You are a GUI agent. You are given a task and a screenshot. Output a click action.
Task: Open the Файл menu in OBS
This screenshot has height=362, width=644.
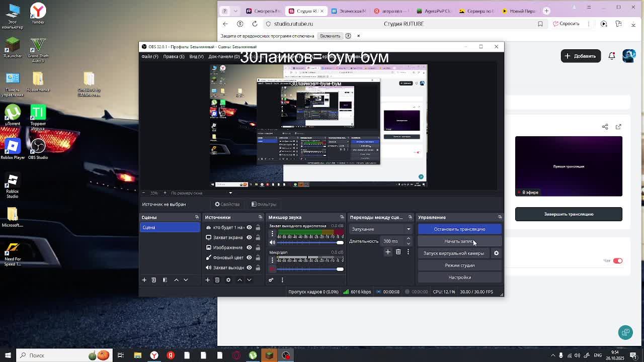[150, 56]
